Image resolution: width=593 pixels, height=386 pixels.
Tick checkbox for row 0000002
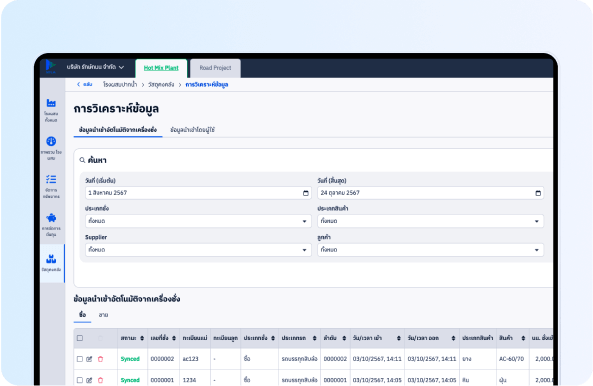(80, 359)
